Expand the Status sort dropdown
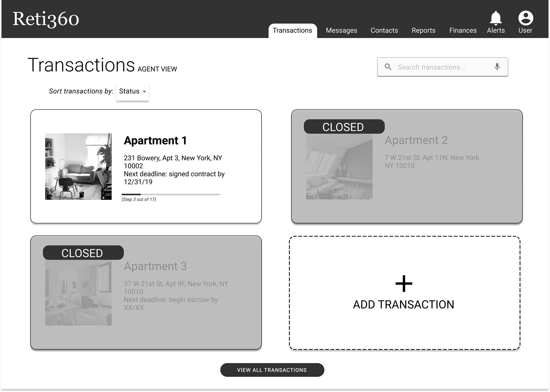This screenshot has height=392, width=550. (x=133, y=91)
